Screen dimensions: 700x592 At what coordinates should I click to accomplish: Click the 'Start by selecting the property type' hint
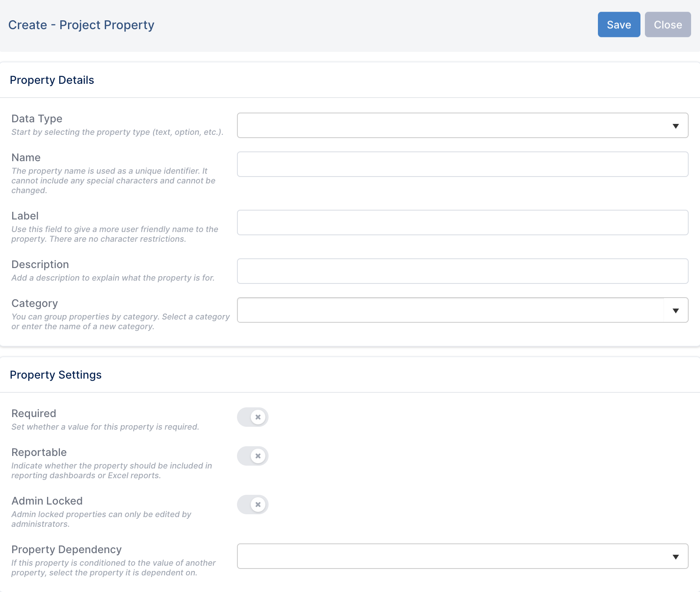(x=117, y=132)
